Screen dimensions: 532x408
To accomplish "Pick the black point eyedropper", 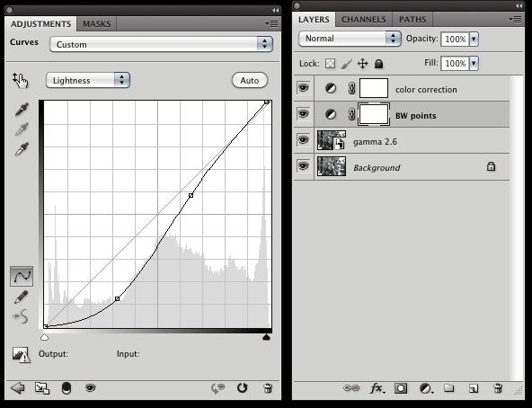I will [x=22, y=110].
